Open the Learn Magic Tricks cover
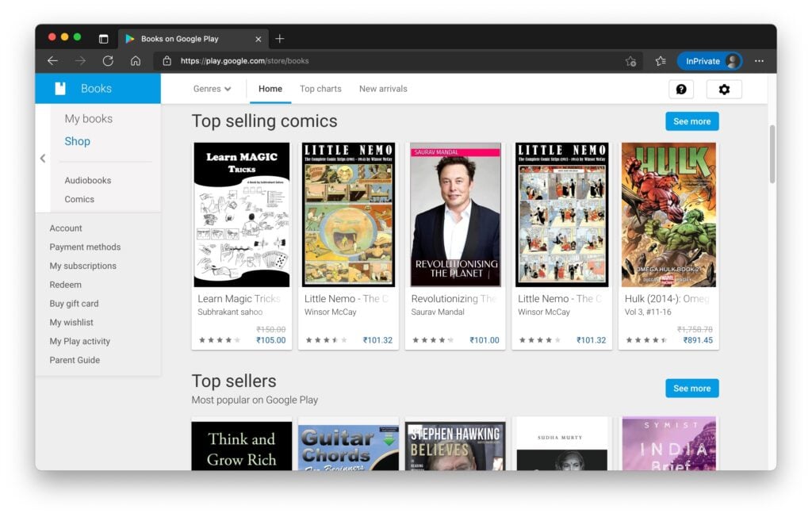812x517 pixels. coord(242,214)
